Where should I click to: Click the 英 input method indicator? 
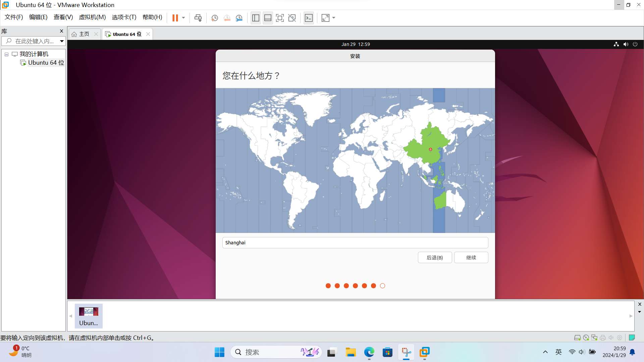pyautogui.click(x=558, y=352)
